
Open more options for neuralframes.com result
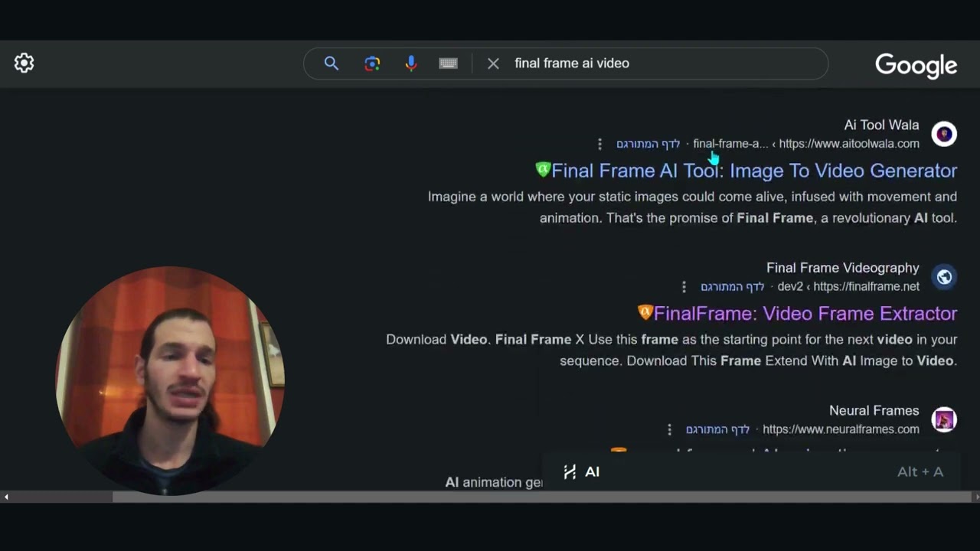669,429
